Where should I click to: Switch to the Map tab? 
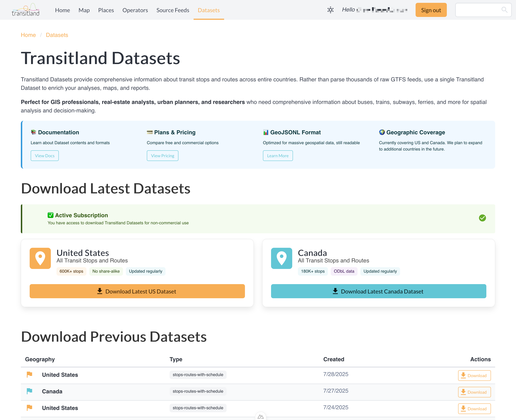click(84, 10)
